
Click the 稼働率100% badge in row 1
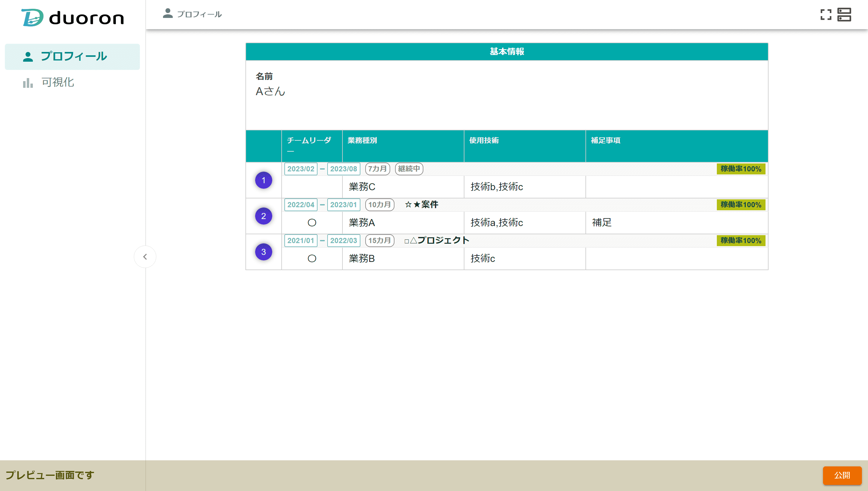pyautogui.click(x=741, y=169)
